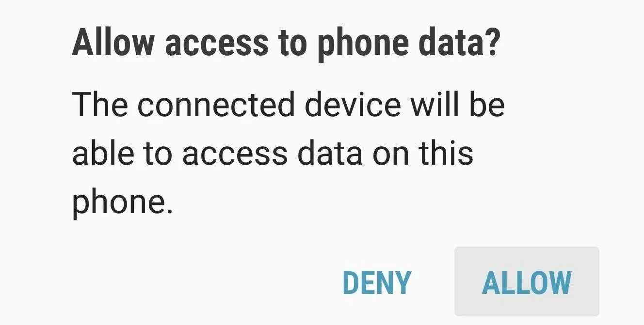This screenshot has height=325, width=644.
Task: Refuse phone data access with DENY
Action: [377, 282]
